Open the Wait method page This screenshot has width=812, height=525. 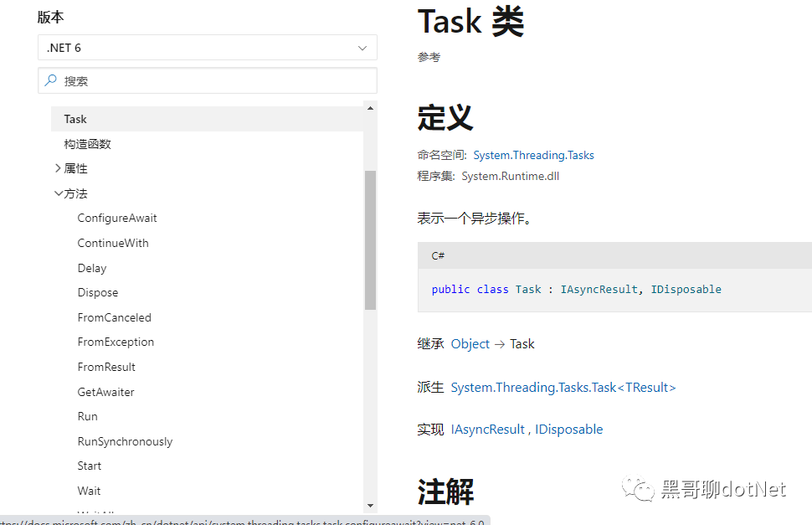(89, 491)
